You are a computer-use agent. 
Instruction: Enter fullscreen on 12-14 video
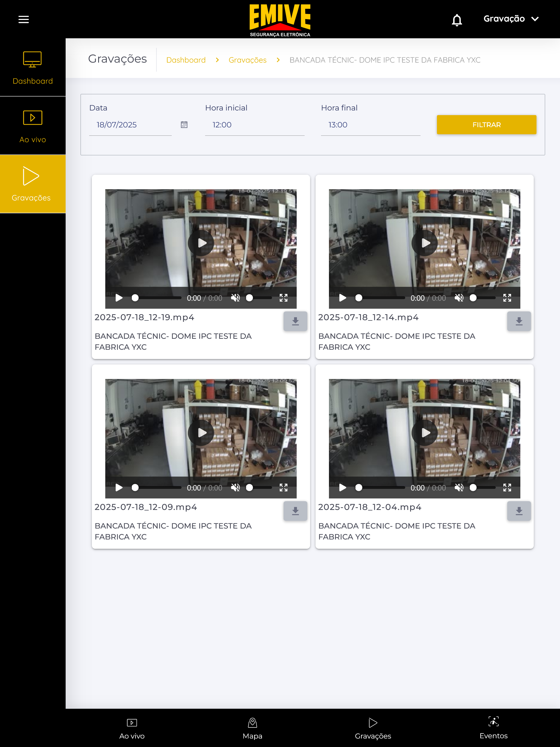[507, 298]
